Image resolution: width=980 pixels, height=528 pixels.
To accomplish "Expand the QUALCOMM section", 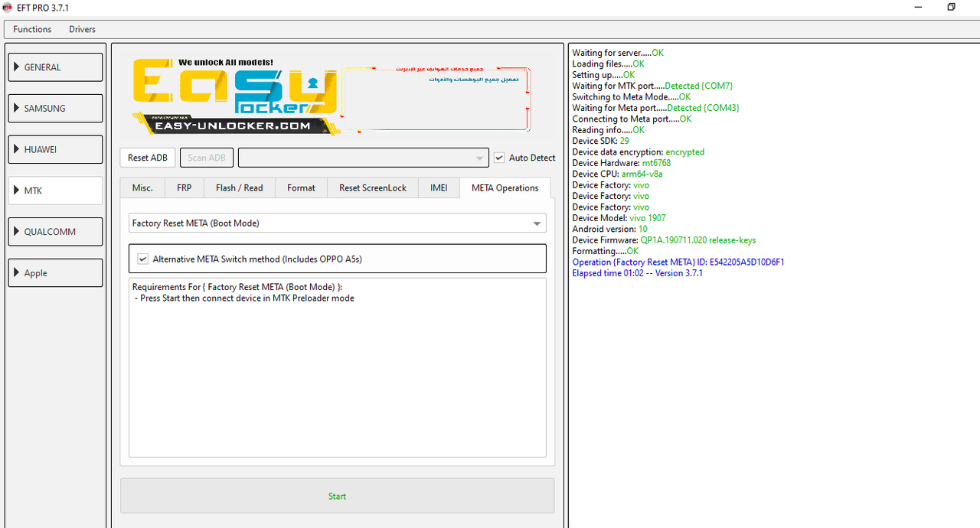I will (55, 232).
